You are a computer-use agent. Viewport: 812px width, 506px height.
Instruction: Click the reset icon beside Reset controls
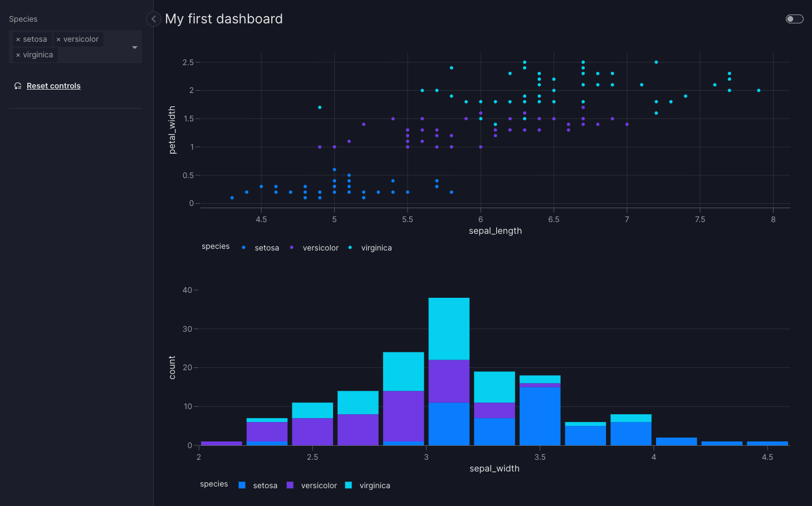coord(18,86)
